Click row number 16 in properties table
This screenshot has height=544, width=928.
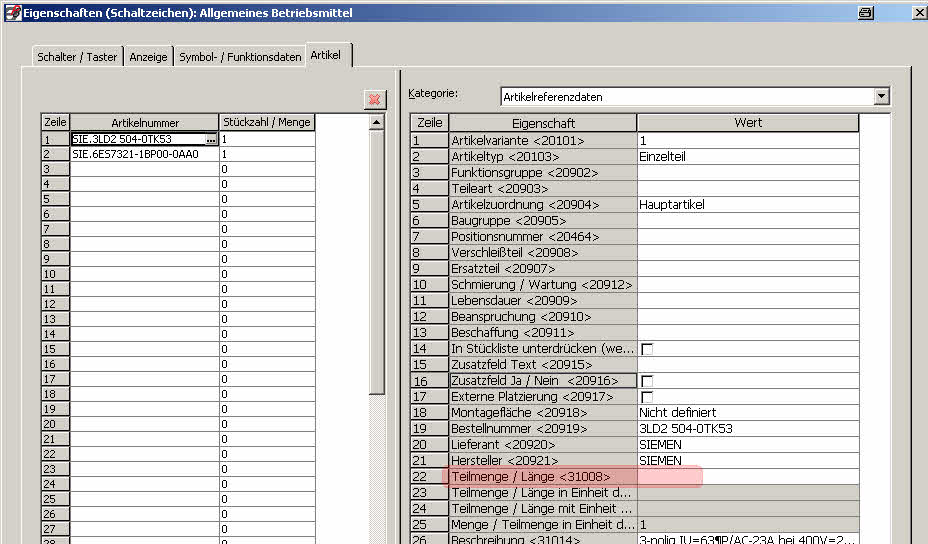coord(429,381)
